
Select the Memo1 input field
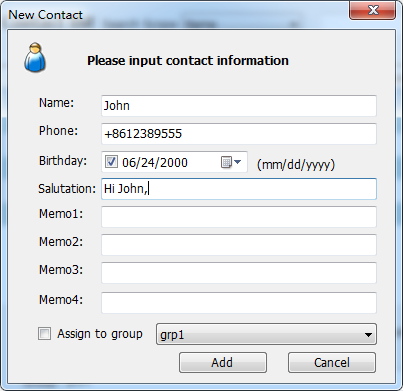point(239,217)
